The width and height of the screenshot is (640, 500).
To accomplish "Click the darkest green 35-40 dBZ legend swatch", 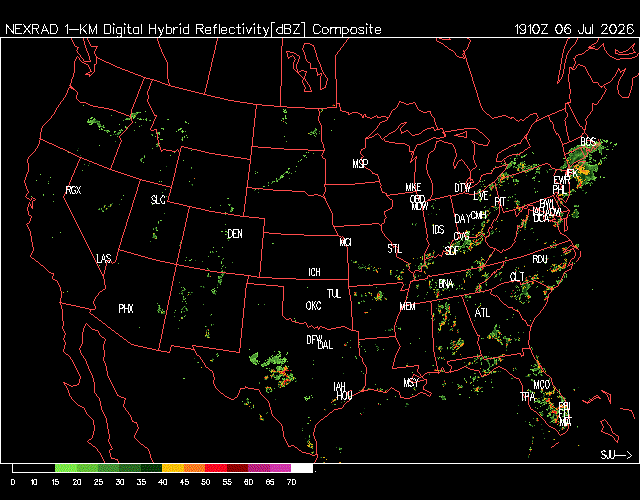I will coord(152,468).
